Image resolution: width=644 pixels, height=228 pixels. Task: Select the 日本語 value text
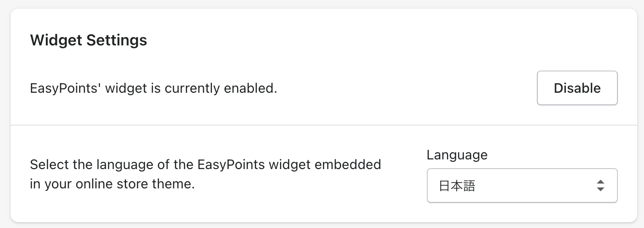[x=457, y=185]
